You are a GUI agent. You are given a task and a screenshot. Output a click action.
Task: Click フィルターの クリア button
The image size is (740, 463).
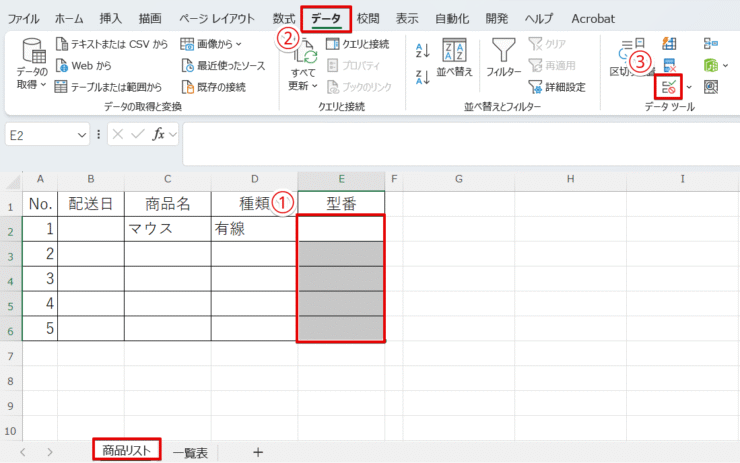click(x=547, y=44)
